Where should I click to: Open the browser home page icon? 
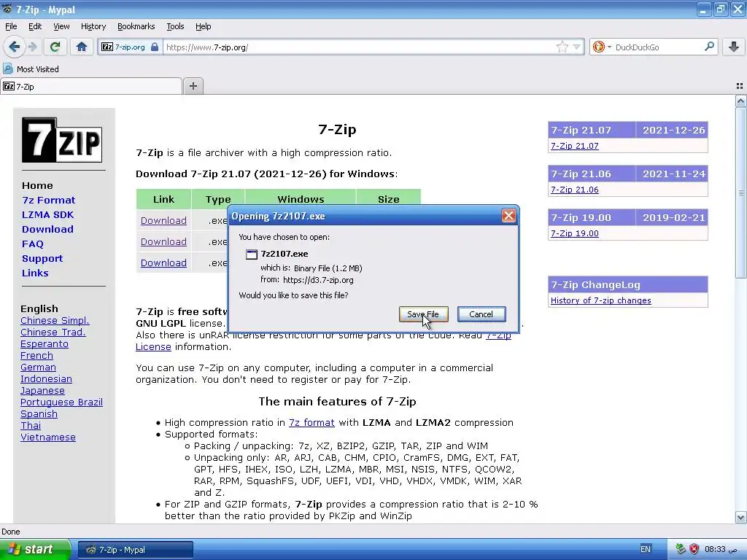(82, 47)
